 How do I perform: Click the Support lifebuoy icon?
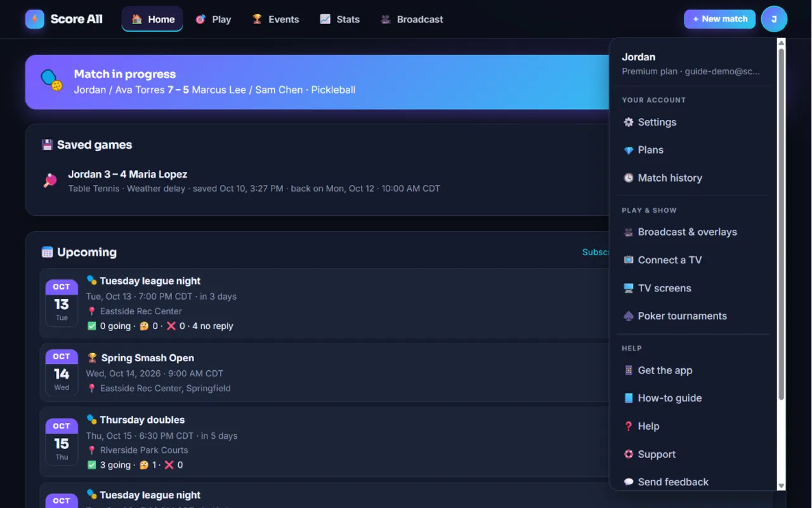click(x=629, y=454)
